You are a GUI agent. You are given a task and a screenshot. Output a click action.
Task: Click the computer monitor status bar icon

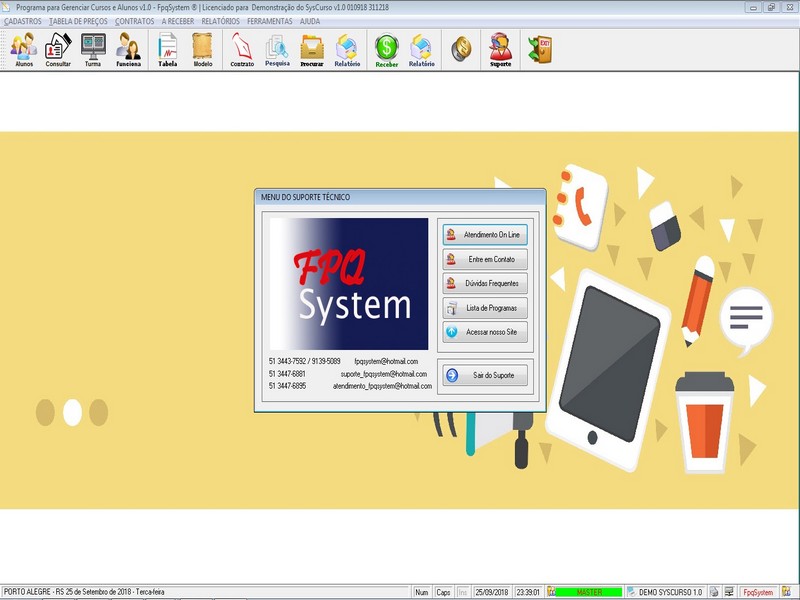[x=730, y=592]
